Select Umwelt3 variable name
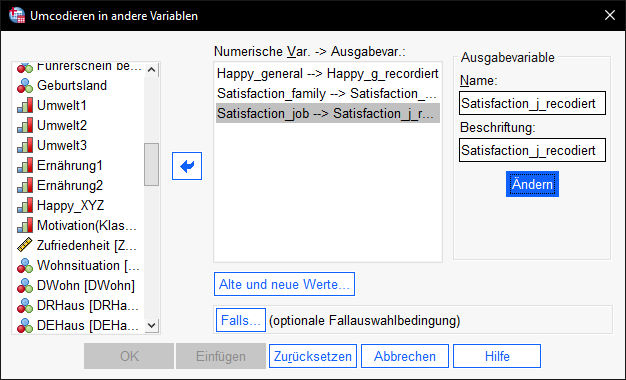Screen dimensions: 626x380 (62, 145)
